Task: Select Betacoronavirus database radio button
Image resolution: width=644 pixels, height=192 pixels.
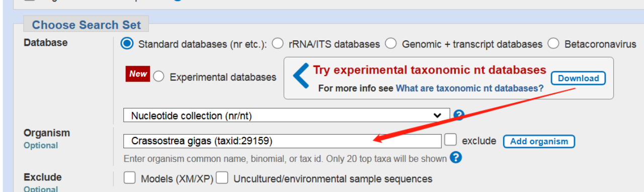Action: [553, 44]
